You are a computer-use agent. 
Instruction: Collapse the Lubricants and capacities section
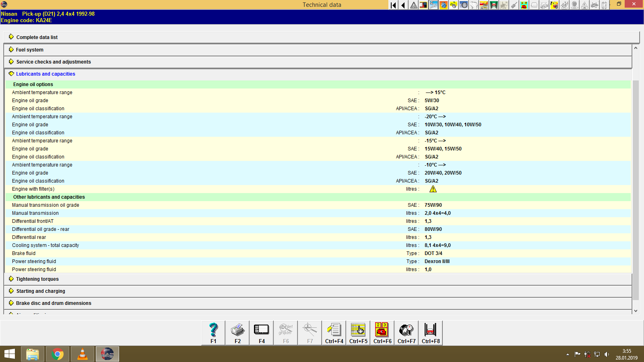(45, 74)
